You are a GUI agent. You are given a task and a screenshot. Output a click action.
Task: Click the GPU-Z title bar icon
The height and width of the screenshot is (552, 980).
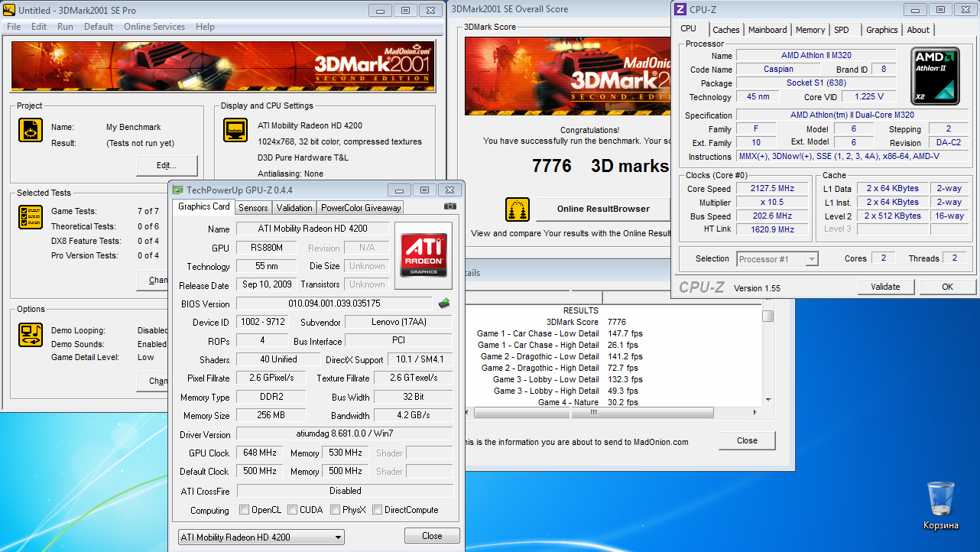(177, 190)
